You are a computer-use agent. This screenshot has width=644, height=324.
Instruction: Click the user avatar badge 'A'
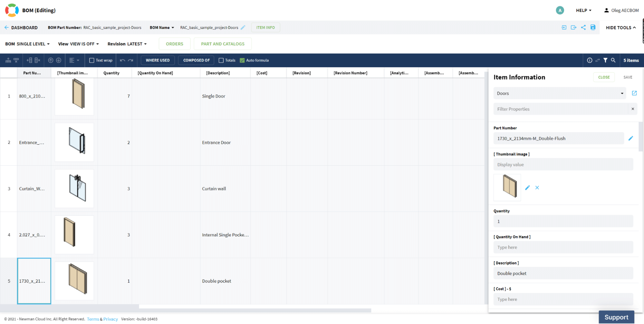[x=560, y=10]
